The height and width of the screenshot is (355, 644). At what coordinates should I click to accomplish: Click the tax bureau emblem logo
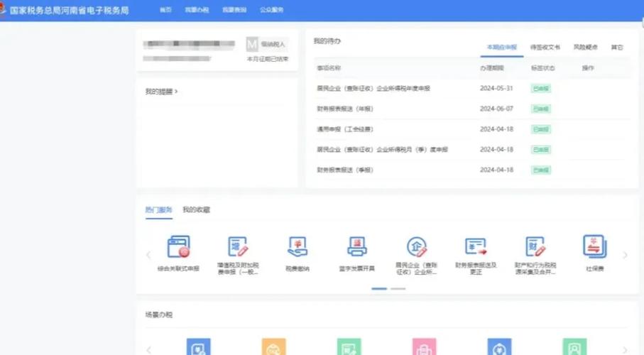[2, 10]
